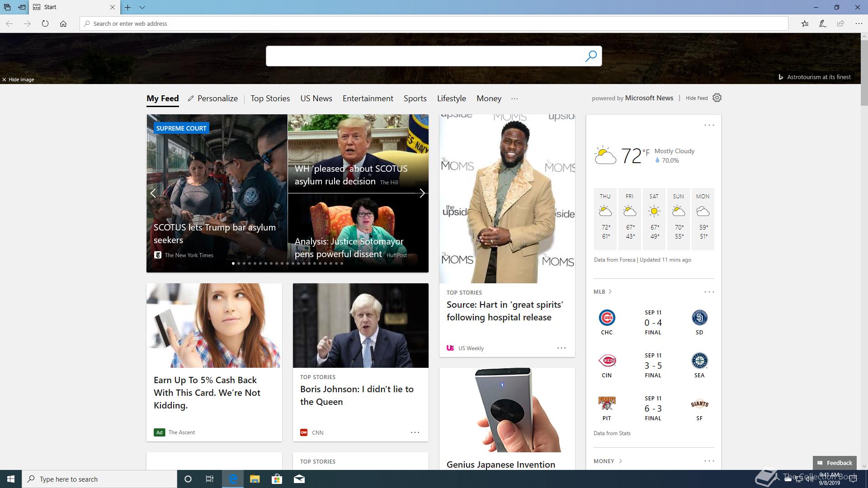This screenshot has width=868, height=488.
Task: Close the Start tab
Action: [x=113, y=7]
